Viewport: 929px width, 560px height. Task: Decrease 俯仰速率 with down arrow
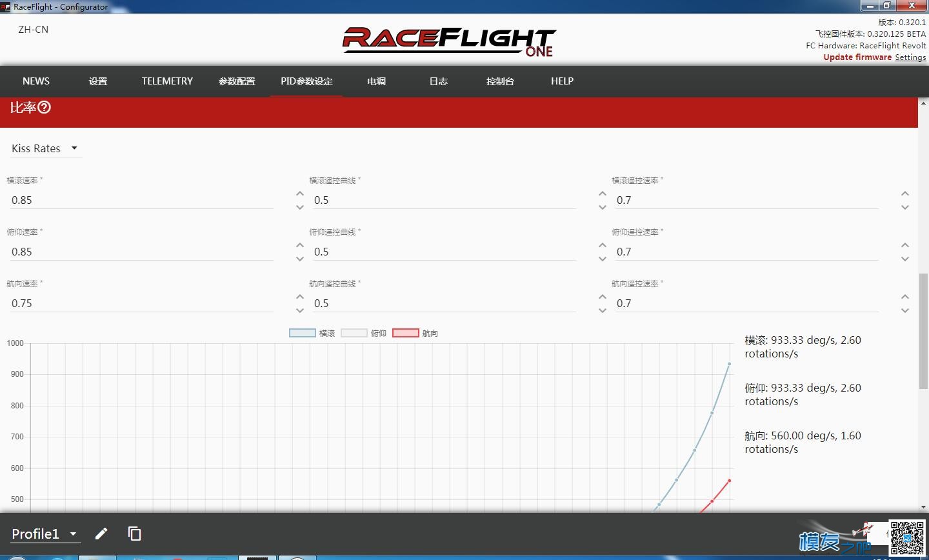pyautogui.click(x=300, y=259)
